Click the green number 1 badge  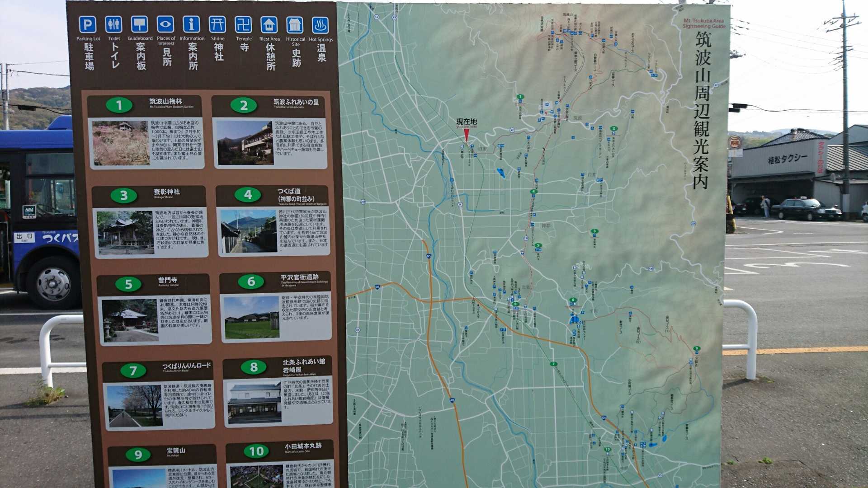[x=119, y=105]
